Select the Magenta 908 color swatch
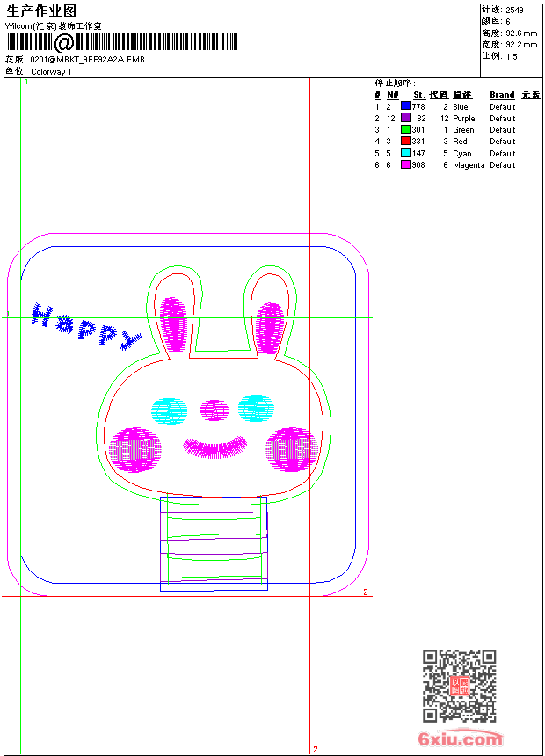 (405, 164)
